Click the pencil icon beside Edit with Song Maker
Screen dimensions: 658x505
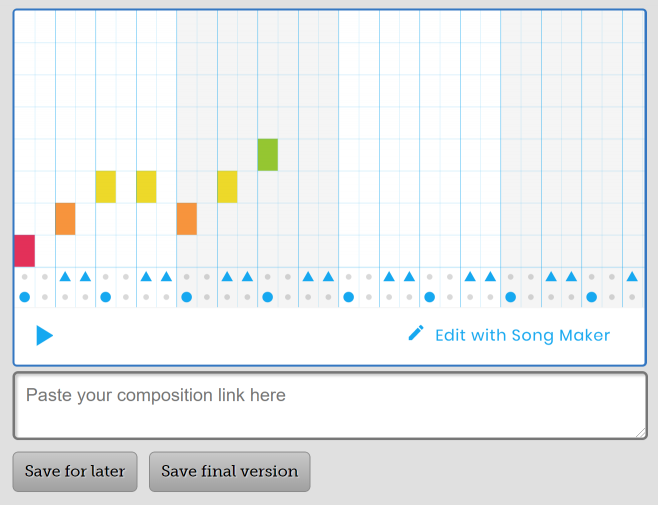click(416, 333)
